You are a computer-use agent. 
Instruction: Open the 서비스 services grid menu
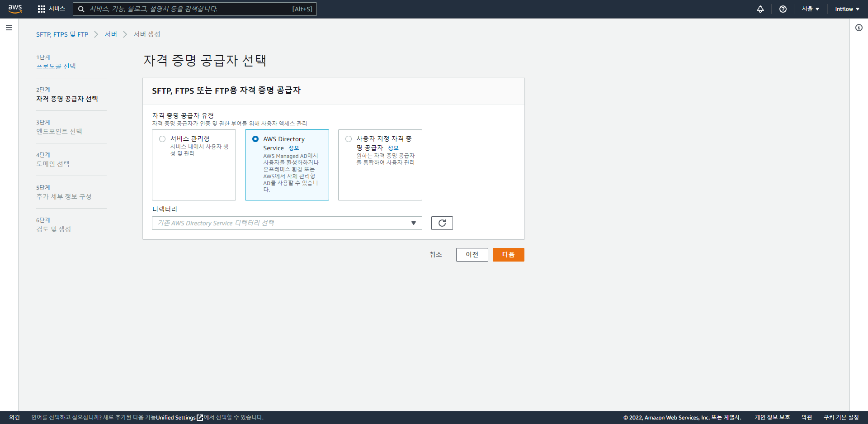(x=52, y=9)
